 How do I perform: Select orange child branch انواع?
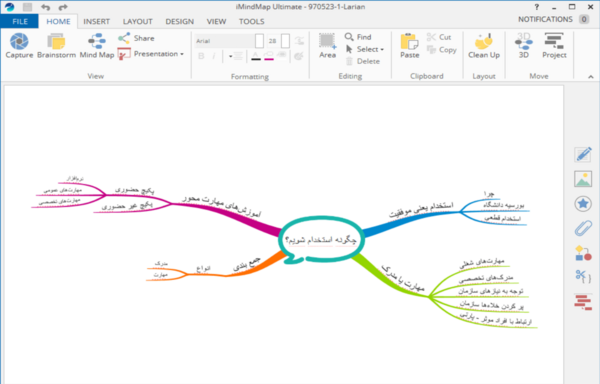(x=203, y=268)
